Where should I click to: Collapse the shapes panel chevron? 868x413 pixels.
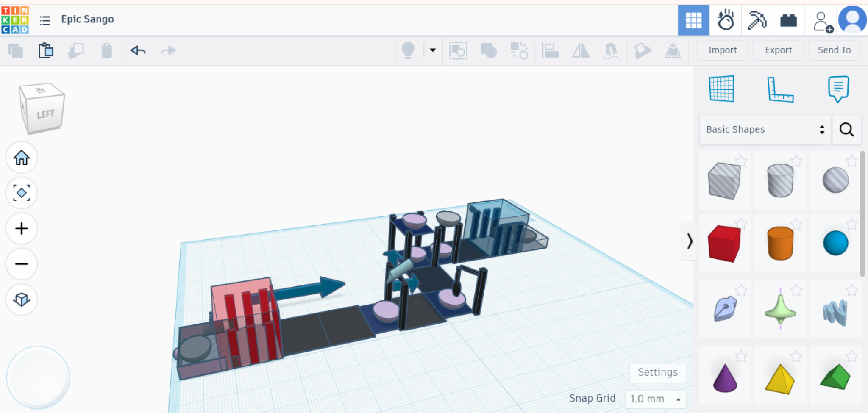point(689,241)
